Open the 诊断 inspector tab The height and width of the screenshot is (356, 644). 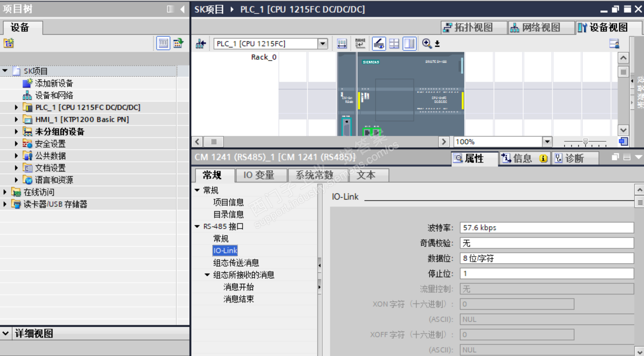[575, 158]
